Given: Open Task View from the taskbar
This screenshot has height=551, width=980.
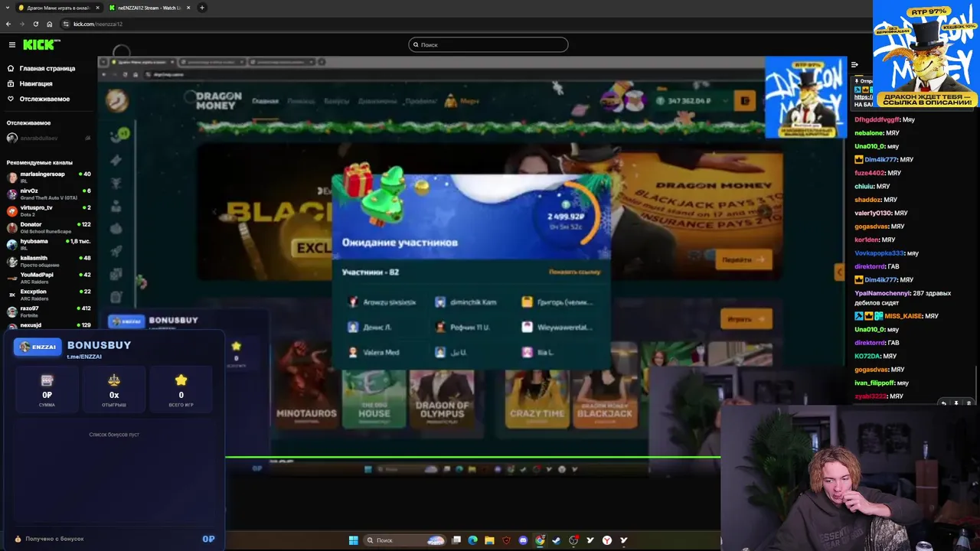Looking at the screenshot, I should (x=456, y=540).
